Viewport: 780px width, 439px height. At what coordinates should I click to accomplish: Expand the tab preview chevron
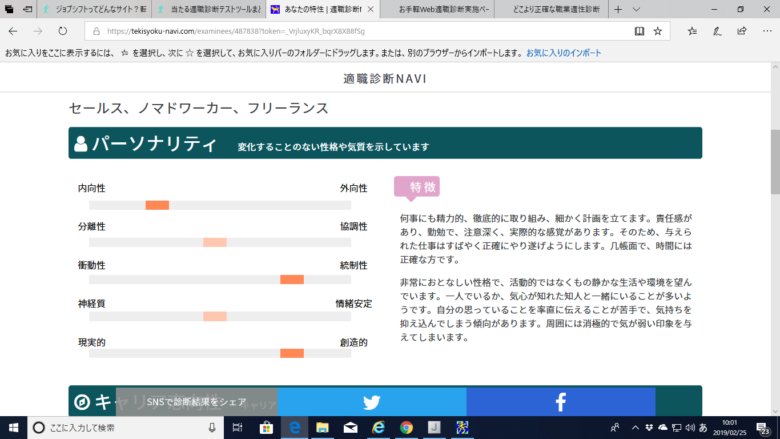636,9
